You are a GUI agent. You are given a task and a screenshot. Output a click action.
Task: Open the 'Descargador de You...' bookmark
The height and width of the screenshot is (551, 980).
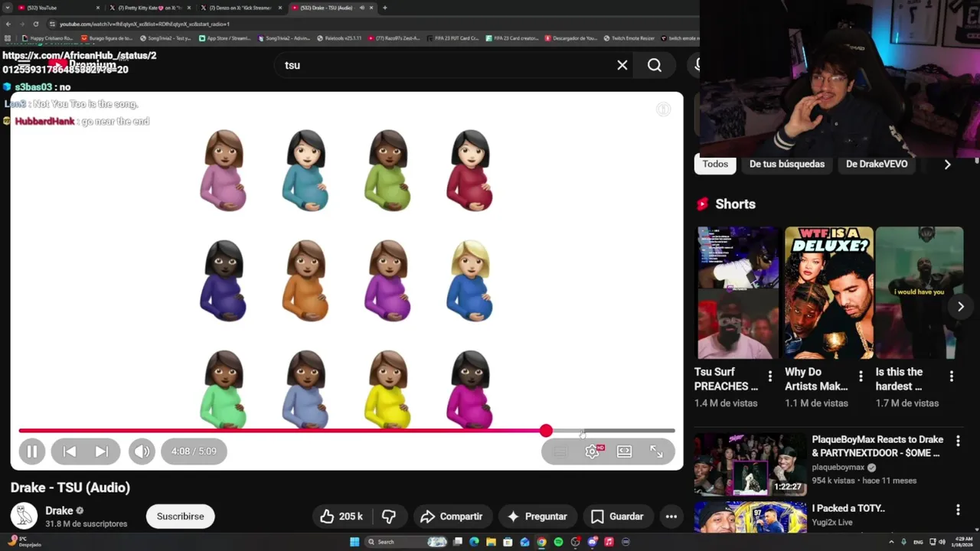click(572, 37)
